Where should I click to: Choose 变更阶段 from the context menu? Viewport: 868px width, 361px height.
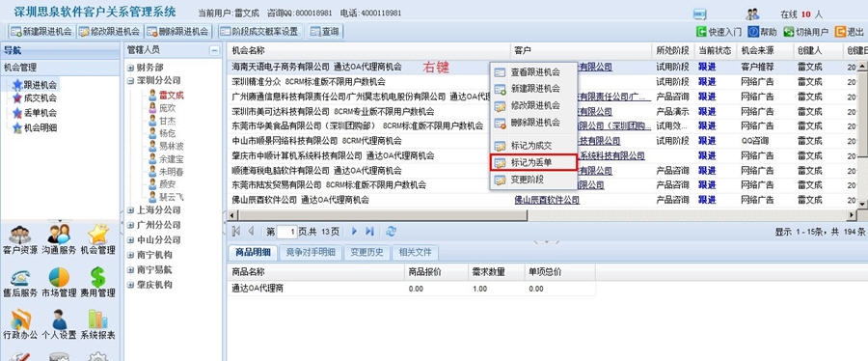pyautogui.click(x=533, y=180)
